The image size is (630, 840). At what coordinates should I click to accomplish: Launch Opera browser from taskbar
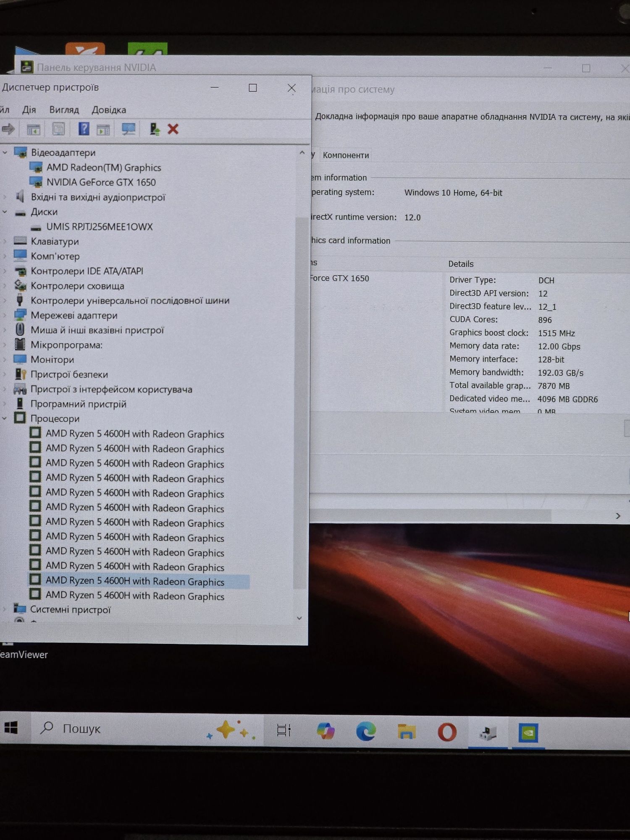tap(447, 732)
